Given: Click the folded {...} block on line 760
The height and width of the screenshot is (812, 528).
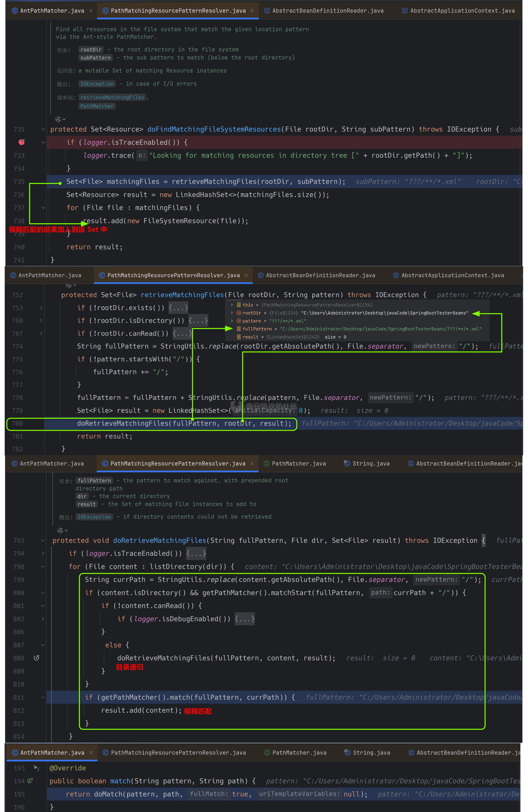Looking at the screenshot, I should coord(198,320).
